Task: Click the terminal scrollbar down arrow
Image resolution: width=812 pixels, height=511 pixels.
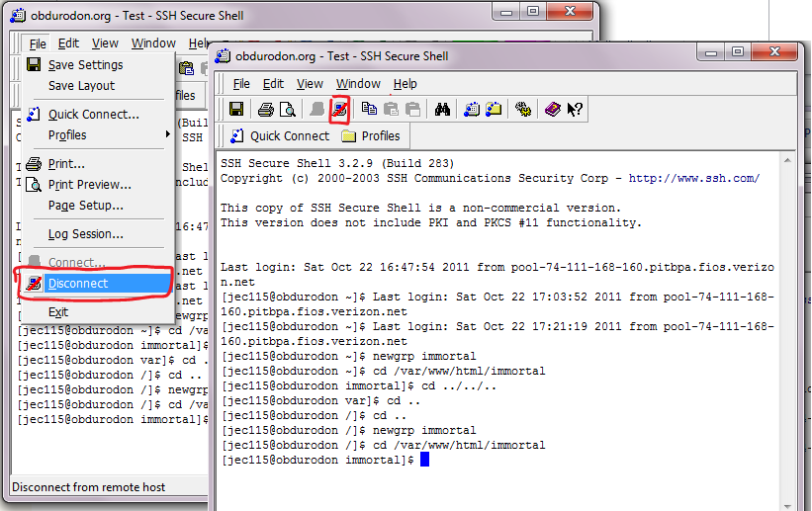Action: pyautogui.click(x=787, y=506)
